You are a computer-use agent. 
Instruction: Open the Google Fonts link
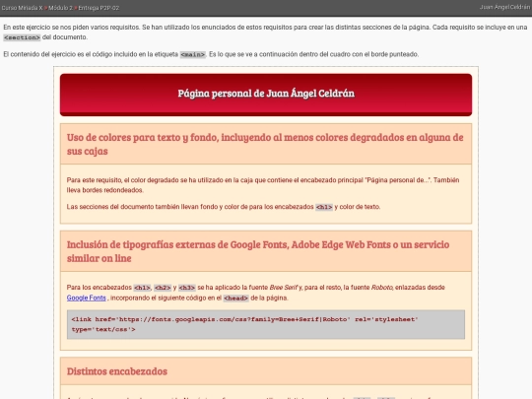tap(86, 298)
